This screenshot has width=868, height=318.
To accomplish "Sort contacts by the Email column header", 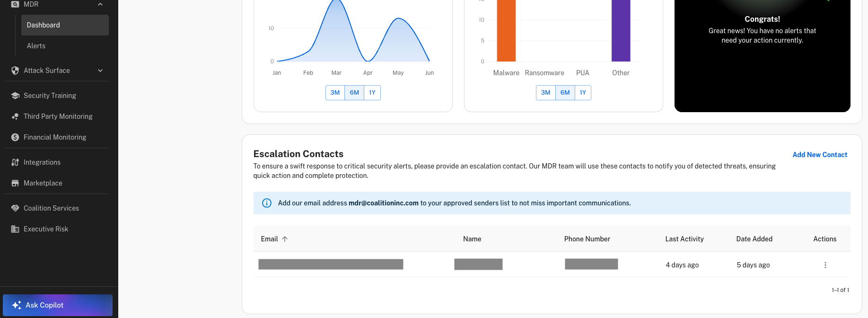I will (x=270, y=239).
